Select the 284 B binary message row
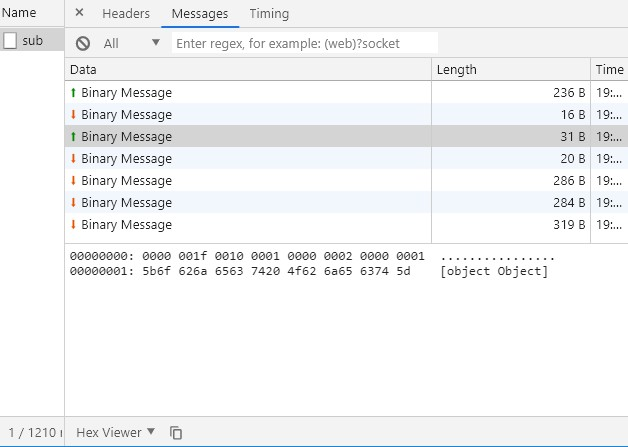Image resolution: width=628 pixels, height=447 pixels. click(126, 203)
